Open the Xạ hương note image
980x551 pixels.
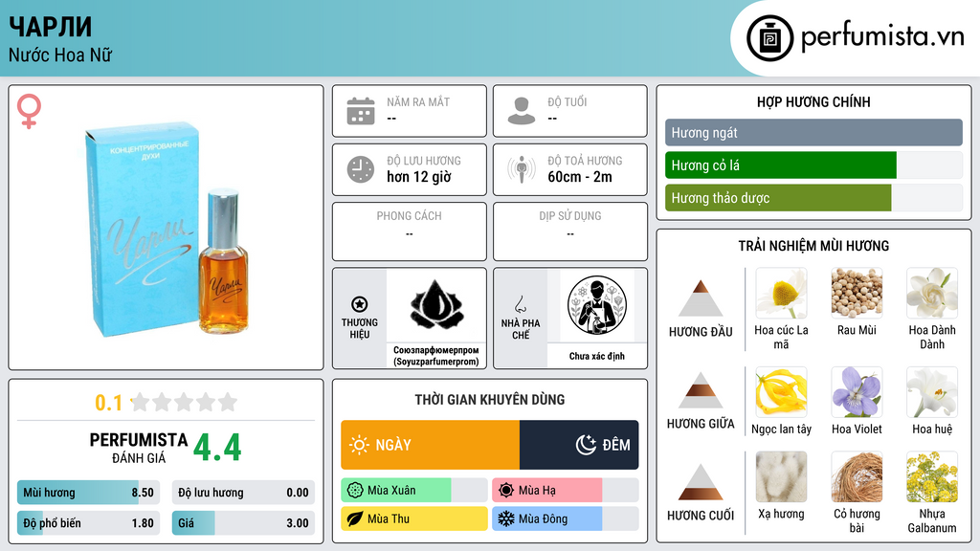coord(781,477)
